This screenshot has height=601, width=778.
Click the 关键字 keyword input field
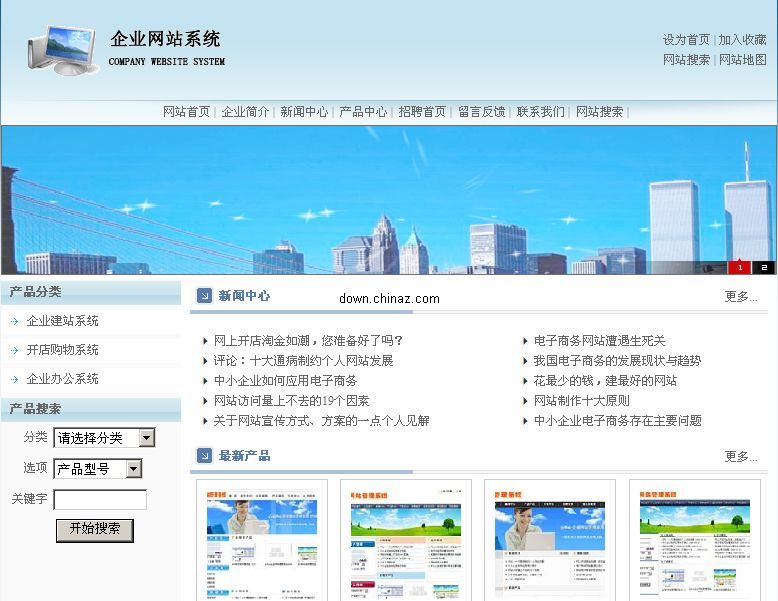point(100,499)
